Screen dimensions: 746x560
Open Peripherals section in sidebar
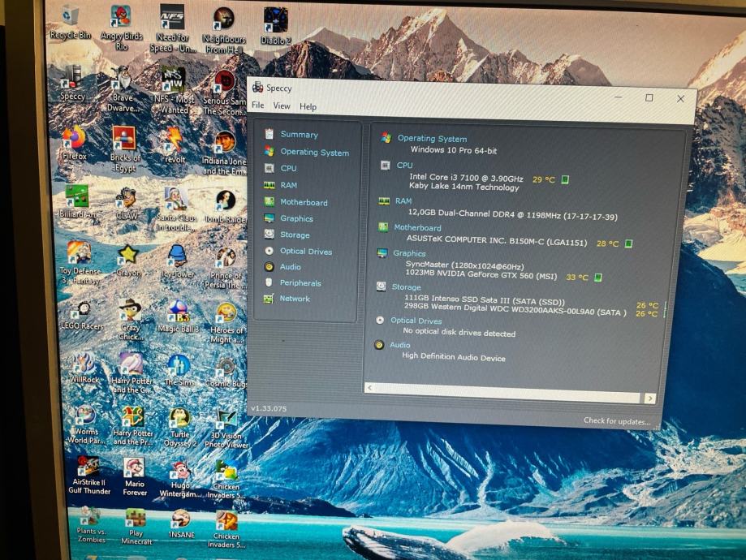point(292,282)
